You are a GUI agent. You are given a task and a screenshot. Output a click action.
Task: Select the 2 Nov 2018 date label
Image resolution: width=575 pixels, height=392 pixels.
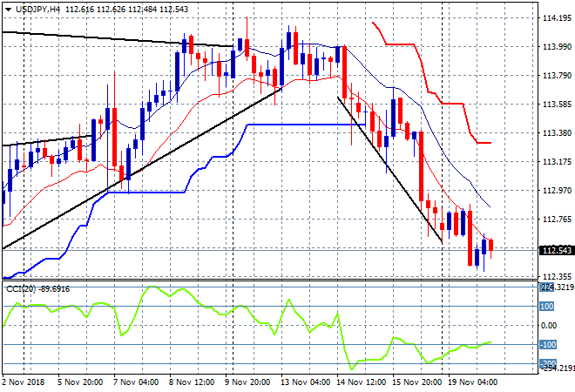(x=24, y=382)
